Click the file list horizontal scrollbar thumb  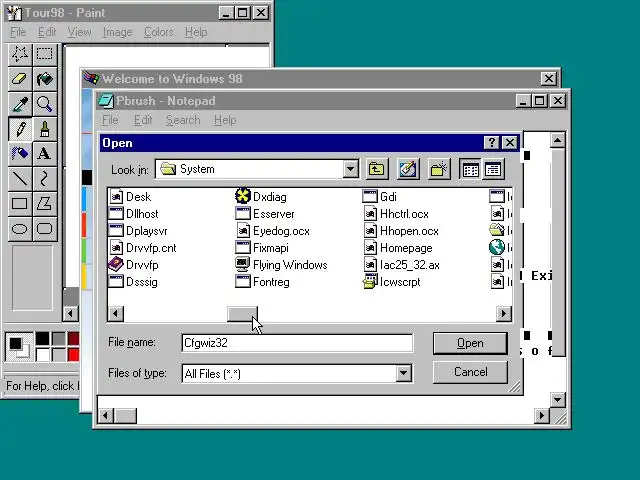(x=242, y=313)
